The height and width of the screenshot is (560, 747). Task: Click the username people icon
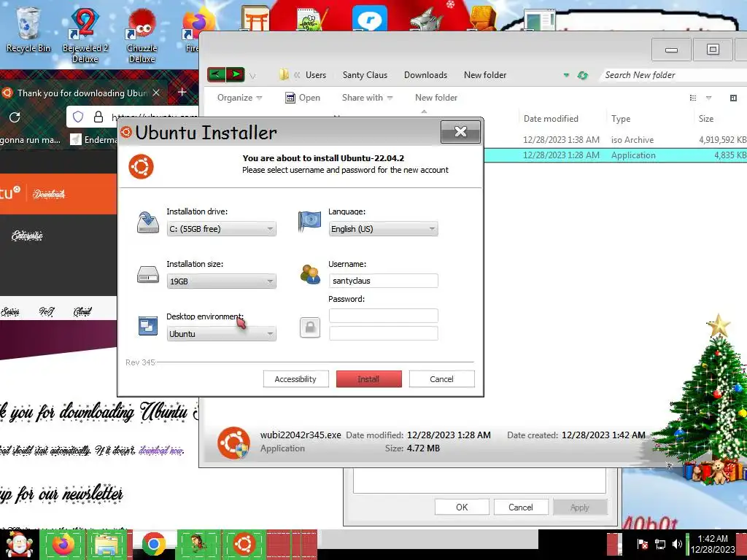point(310,274)
